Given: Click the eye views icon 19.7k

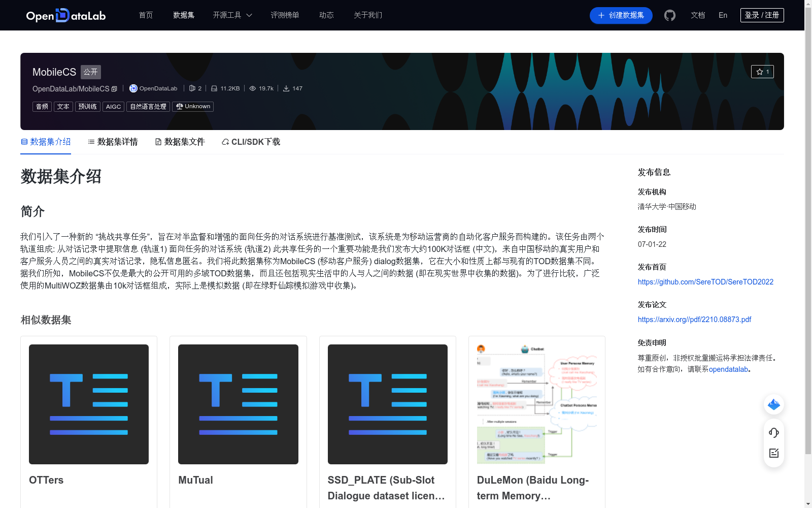Looking at the screenshot, I should 252,88.
